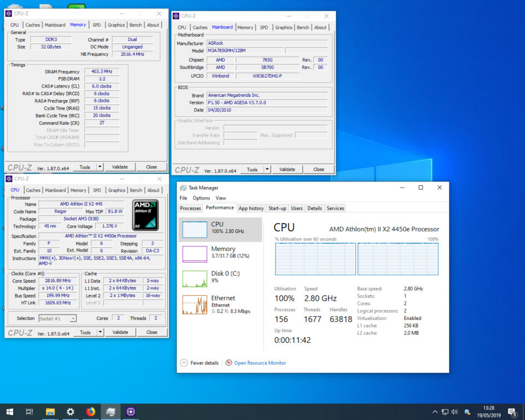Click Close button in Memory CPU-Z window
Viewport: 525px width, 420px height.
coord(151,167)
